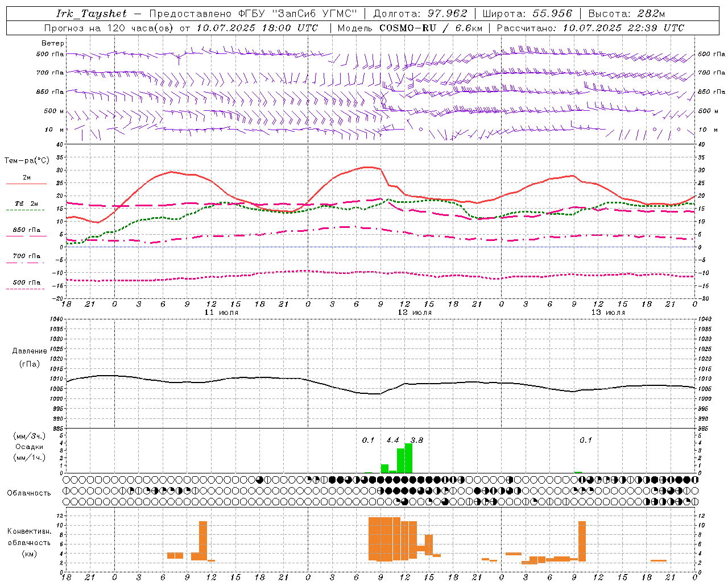Click the "Td 2м" dew point legend entry
This screenshot has height=582, width=728.
27,203
